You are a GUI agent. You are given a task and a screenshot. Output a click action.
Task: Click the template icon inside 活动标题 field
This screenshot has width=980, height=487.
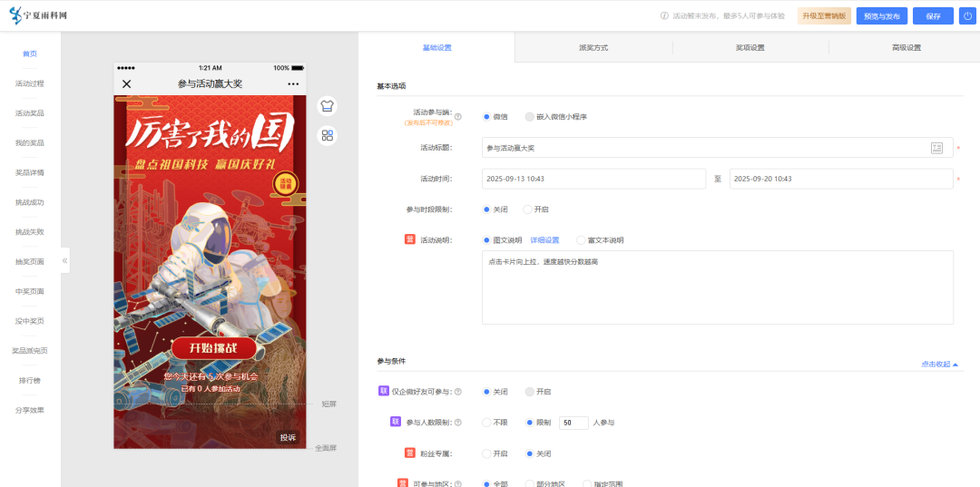pos(936,148)
